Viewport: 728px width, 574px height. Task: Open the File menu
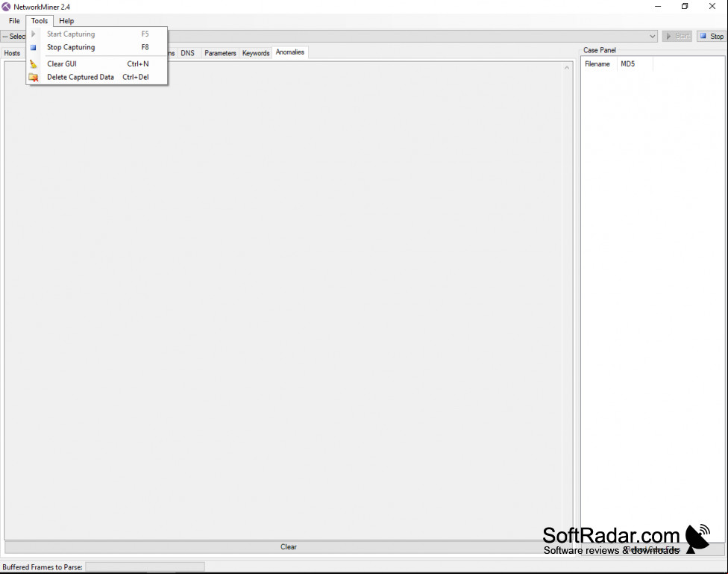[14, 21]
